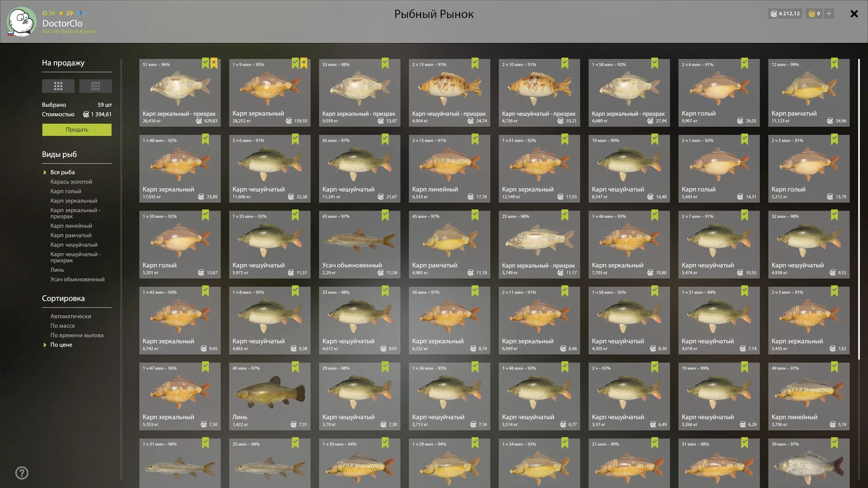Click the Продать sell button

tap(77, 129)
